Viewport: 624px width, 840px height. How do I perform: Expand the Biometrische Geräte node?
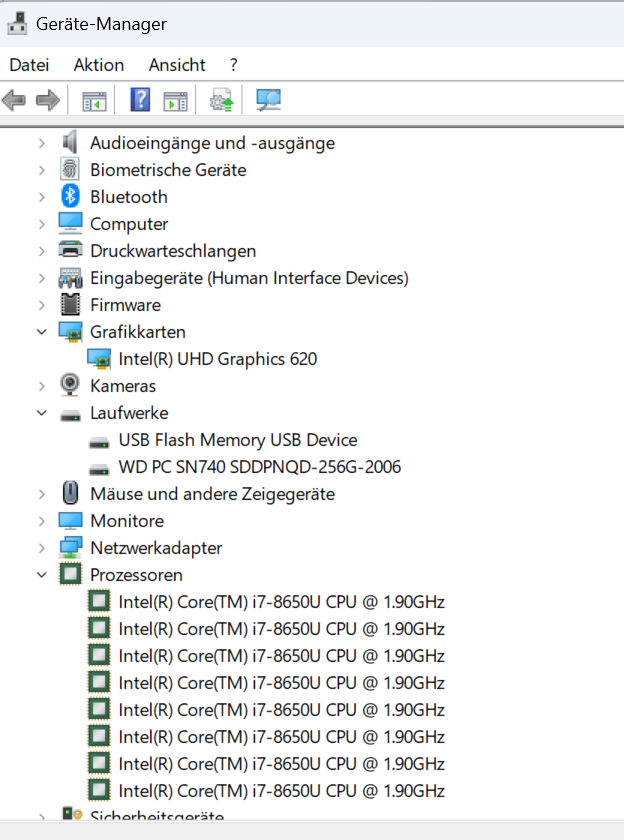42,170
